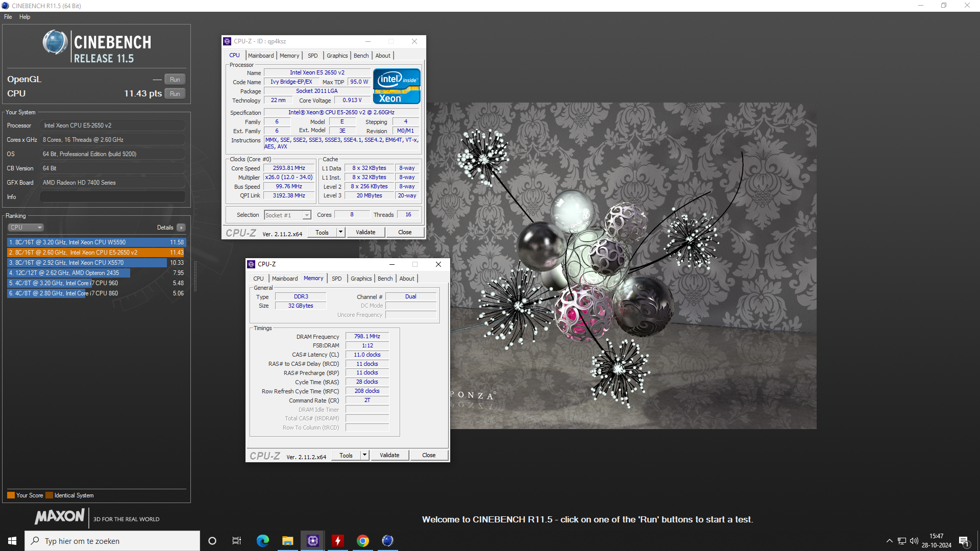Switch to Mainboard tab in upper CPU-Z
Screen dimensions: 980x551
coord(261,56)
